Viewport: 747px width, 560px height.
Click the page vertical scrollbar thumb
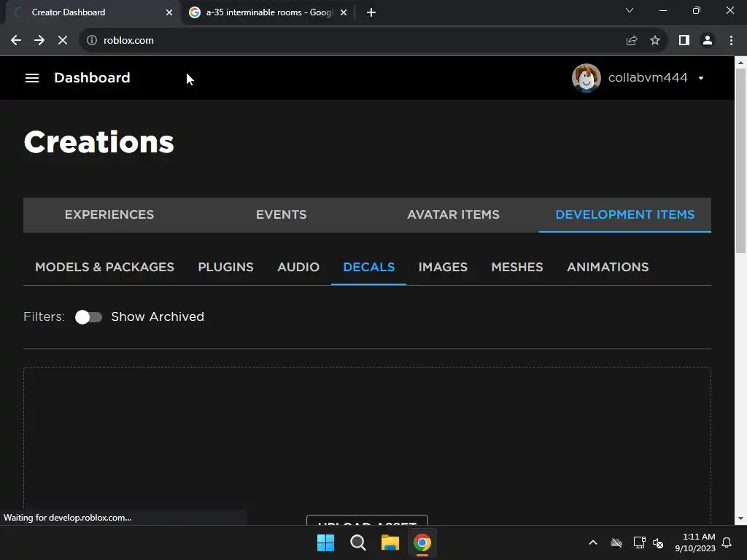tap(741, 160)
